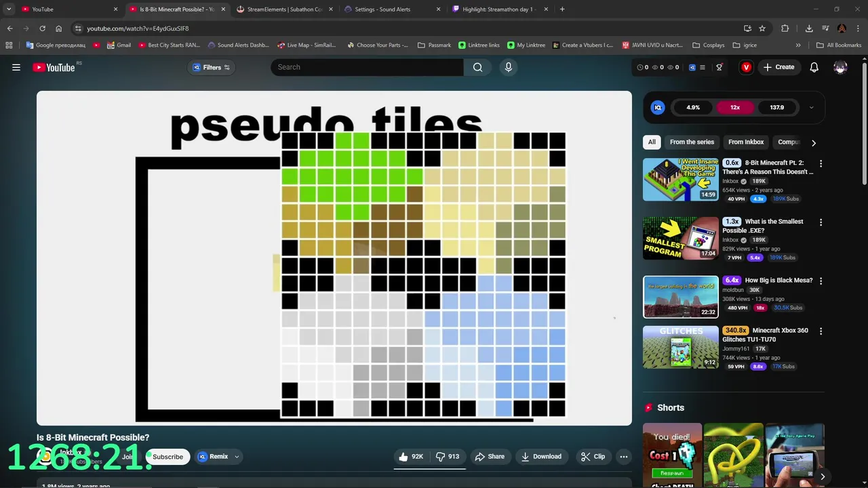
Task: Open the browser home page icon
Action: (58, 28)
